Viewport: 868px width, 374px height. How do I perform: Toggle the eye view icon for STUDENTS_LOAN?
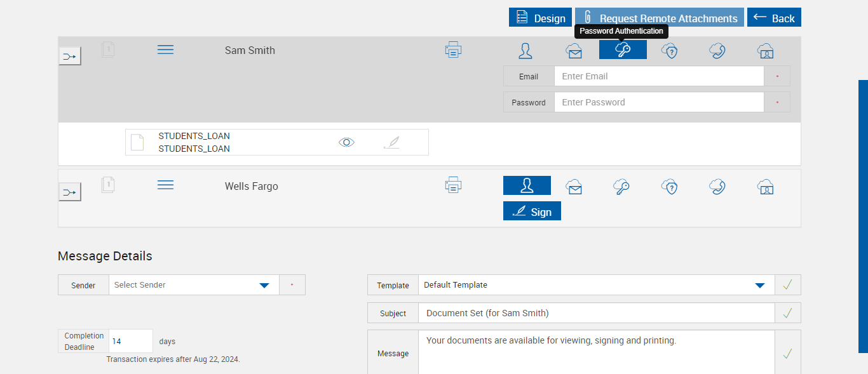point(346,142)
